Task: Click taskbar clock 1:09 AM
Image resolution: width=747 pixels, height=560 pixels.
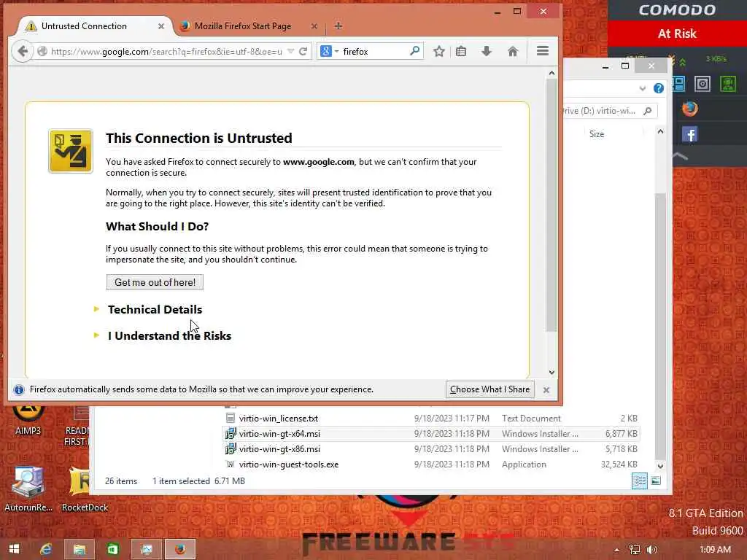Action: 715,550
